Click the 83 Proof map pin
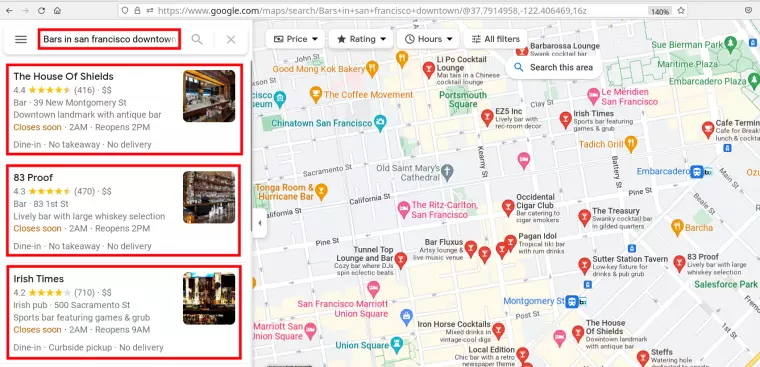The image size is (760, 367). [x=680, y=264]
